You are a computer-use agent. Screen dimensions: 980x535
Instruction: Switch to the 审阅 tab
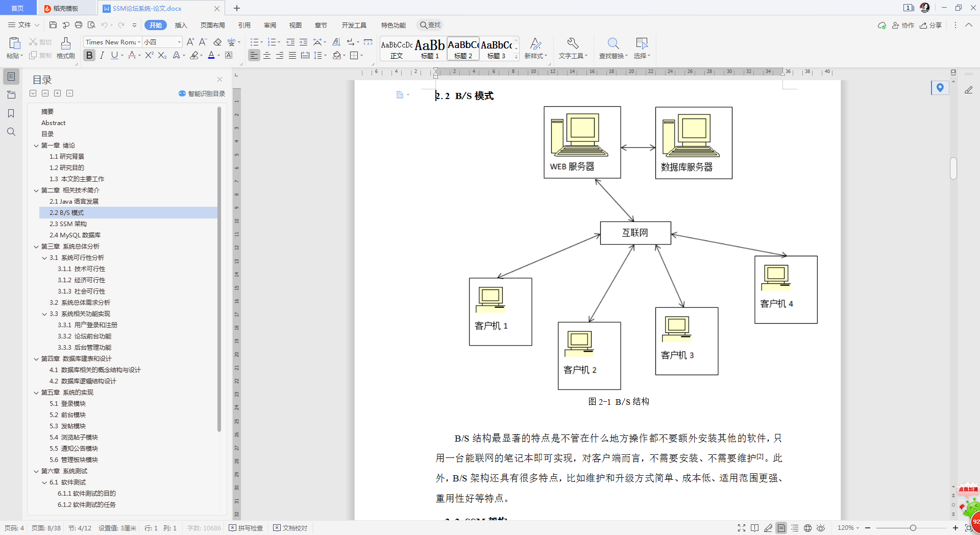point(270,25)
